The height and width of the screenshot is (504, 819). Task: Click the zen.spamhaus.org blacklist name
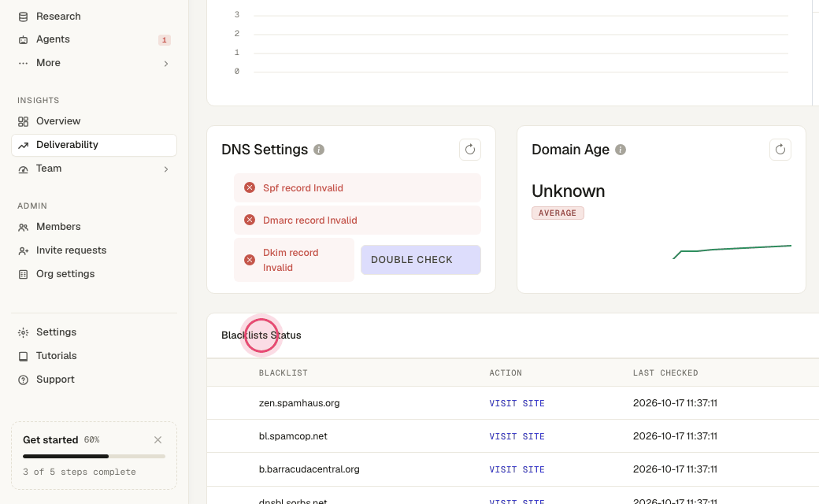tap(299, 403)
